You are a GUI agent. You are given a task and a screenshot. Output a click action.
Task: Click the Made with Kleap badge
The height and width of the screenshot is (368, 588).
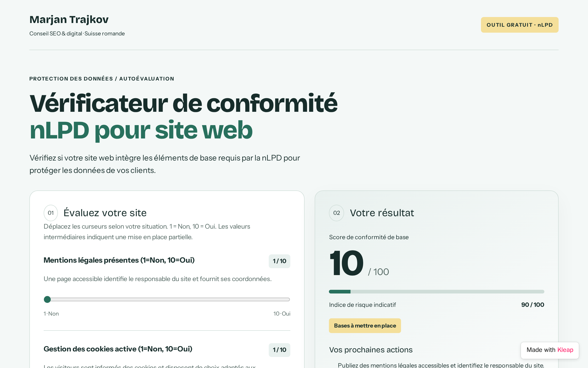550,350
